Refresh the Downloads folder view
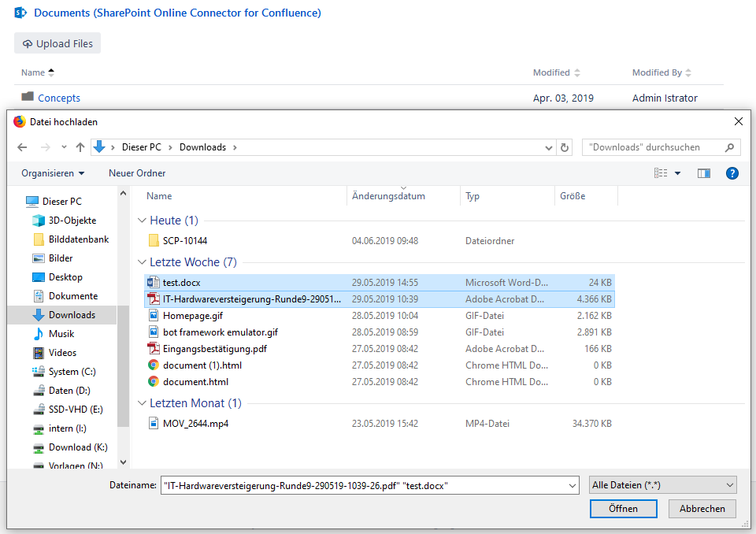 click(x=564, y=147)
